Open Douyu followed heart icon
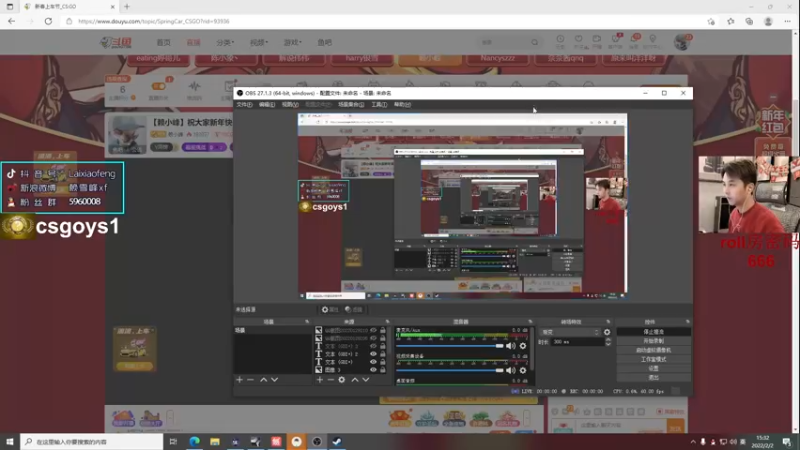The height and width of the screenshot is (450, 800). [579, 41]
